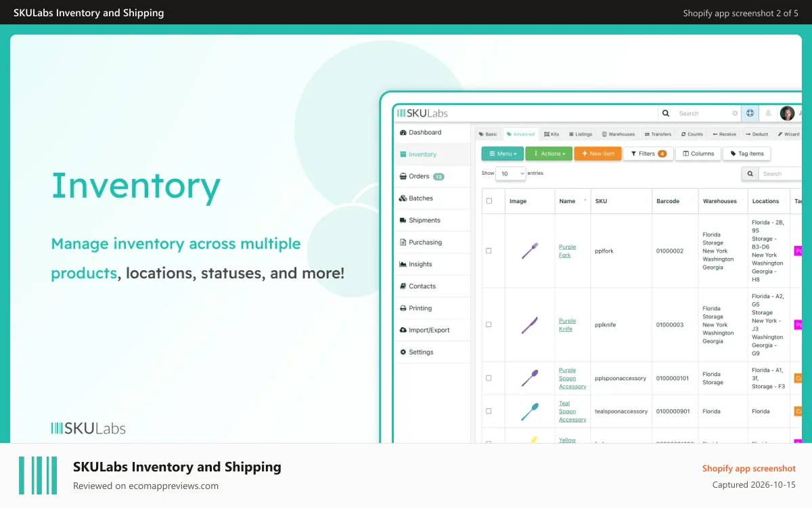Click the Contacts book icon
This screenshot has height=508, width=812.
[403, 287]
